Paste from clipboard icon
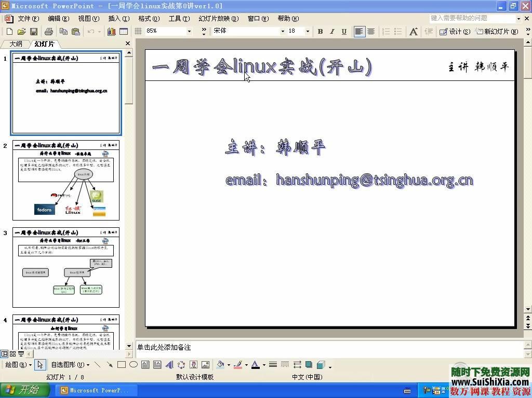Viewport: 532px width, 398px height. [76, 32]
